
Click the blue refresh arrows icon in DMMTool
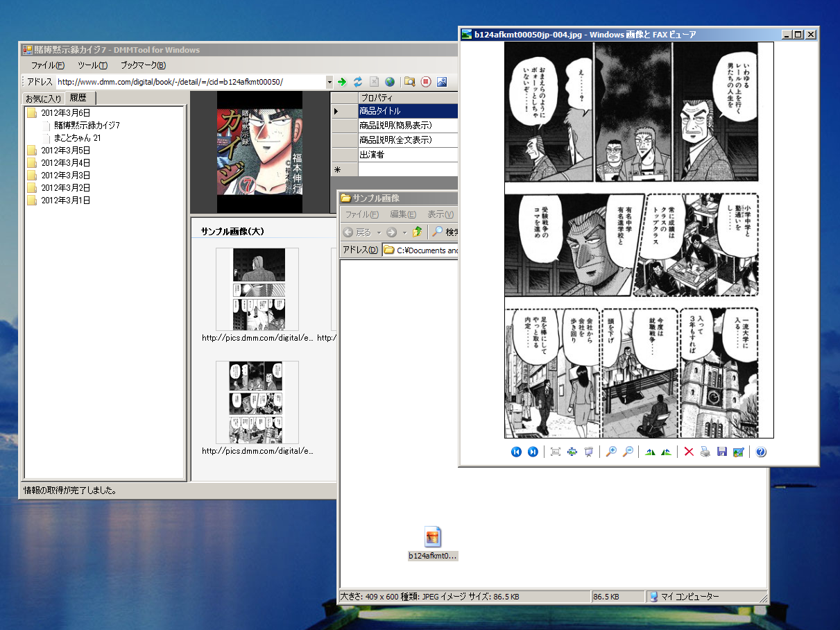click(358, 82)
